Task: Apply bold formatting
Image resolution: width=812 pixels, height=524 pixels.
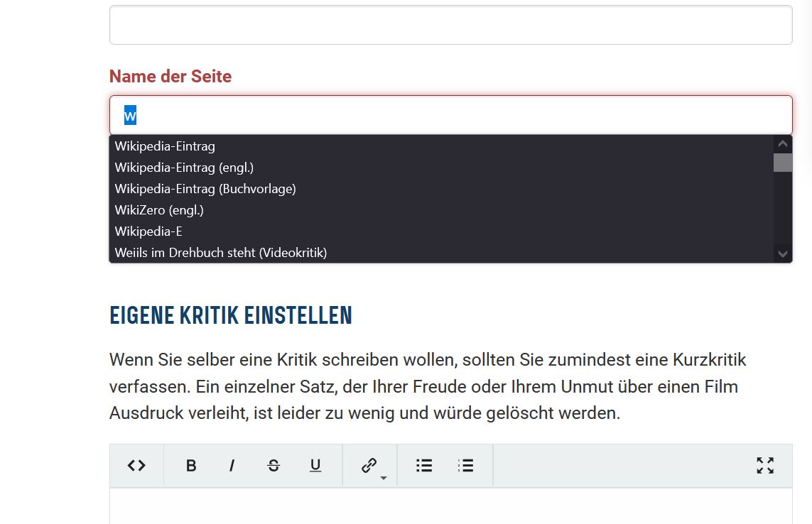Action: click(x=191, y=466)
